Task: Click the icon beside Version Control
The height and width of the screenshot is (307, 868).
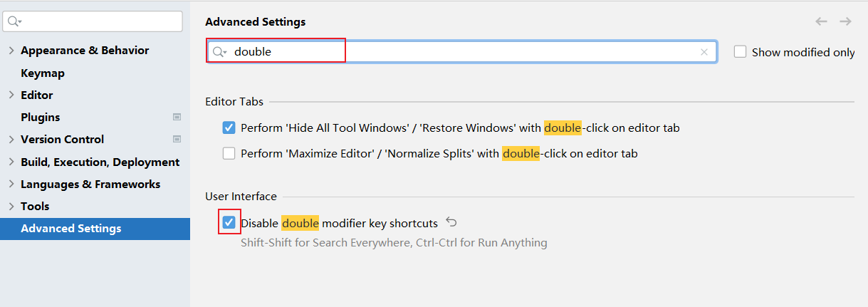Action: (177, 139)
